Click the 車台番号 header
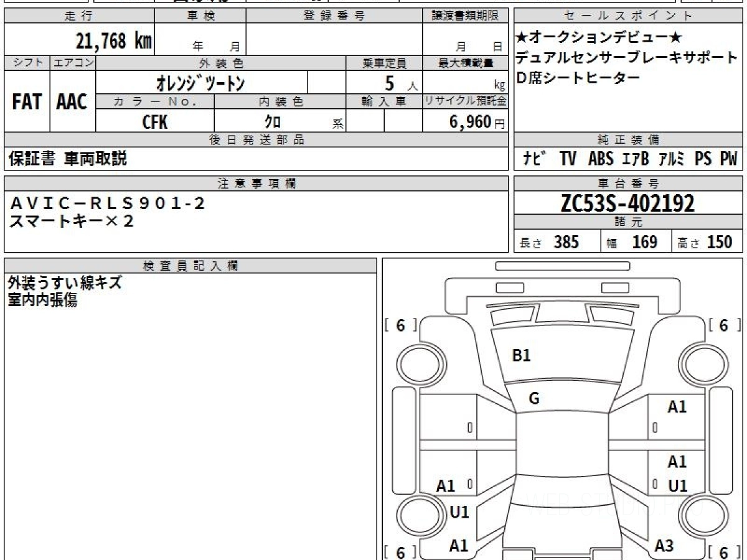 click(x=628, y=184)
